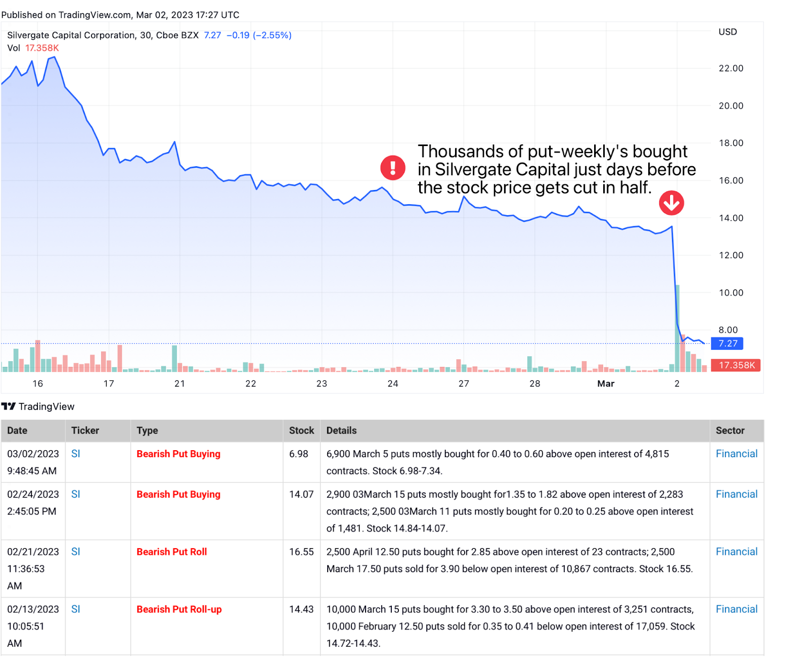Click the details text starting with 2,500 April 12.50 puts

click(510, 560)
